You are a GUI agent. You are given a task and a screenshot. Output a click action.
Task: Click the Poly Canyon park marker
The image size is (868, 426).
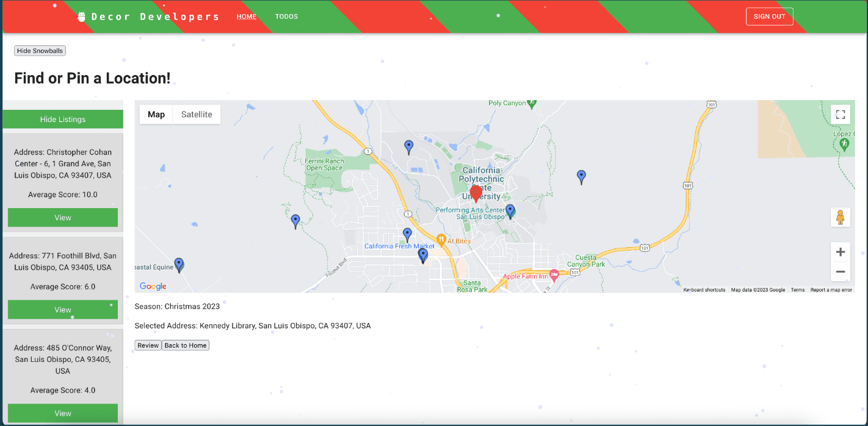coord(532,103)
